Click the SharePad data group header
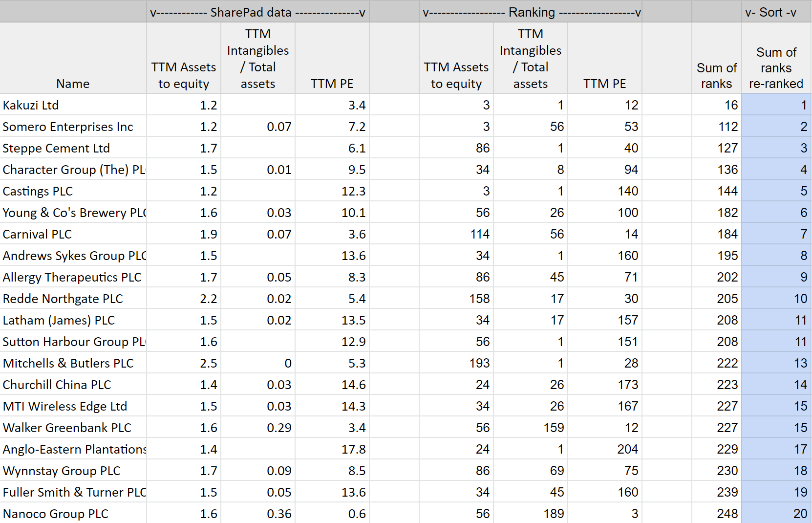This screenshot has width=812, height=523. [258, 12]
